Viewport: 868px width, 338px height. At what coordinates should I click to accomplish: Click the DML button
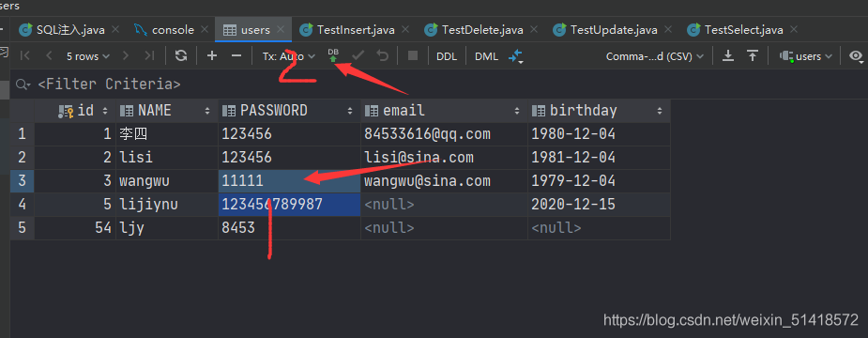tap(487, 56)
